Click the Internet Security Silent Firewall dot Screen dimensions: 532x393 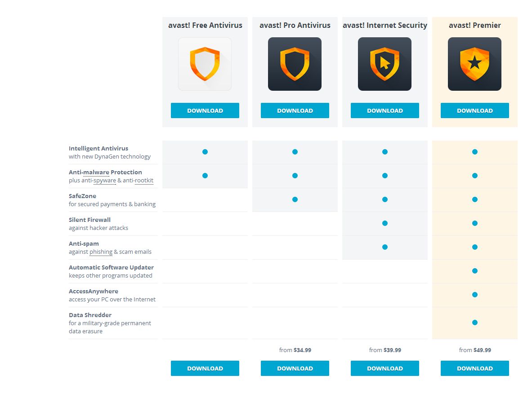[385, 223]
